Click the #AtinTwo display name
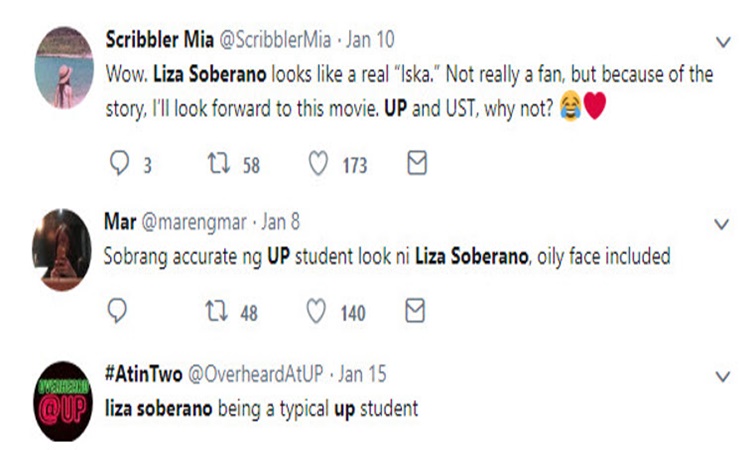 point(141,376)
